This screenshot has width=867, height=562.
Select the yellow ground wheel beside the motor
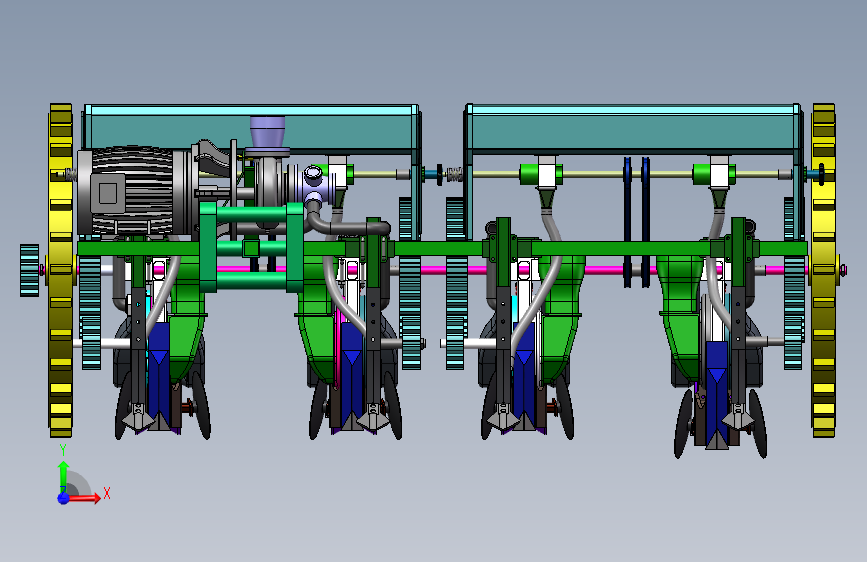[61, 270]
